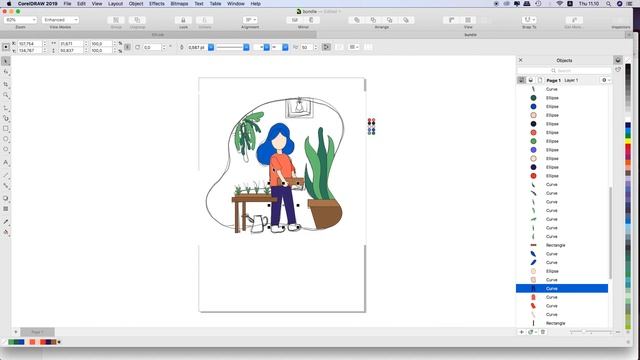Select the Transparency tool
The image size is (640, 360).
pos(6,209)
